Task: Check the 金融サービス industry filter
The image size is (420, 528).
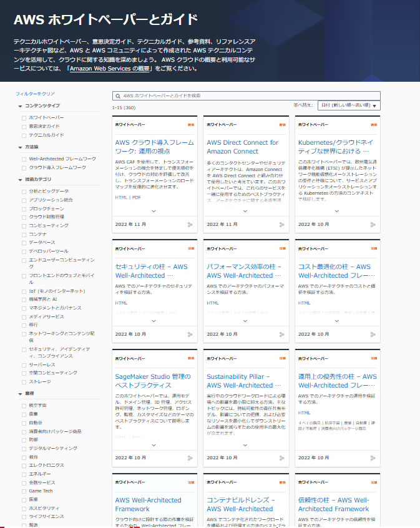Action: tap(24, 483)
